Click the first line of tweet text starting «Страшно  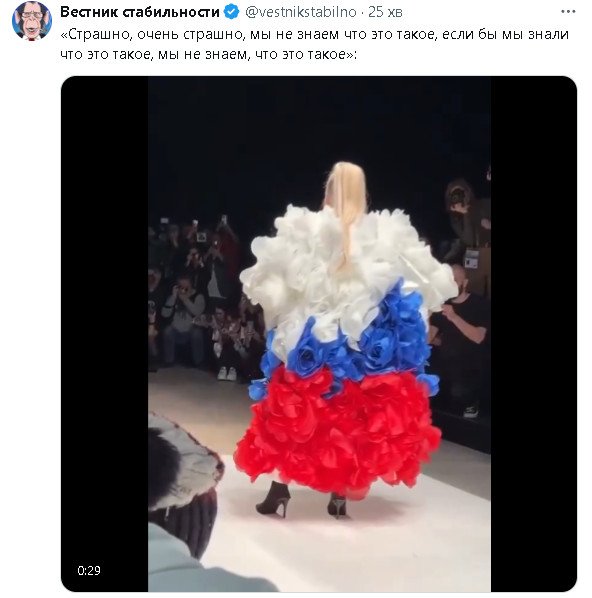click(315, 34)
